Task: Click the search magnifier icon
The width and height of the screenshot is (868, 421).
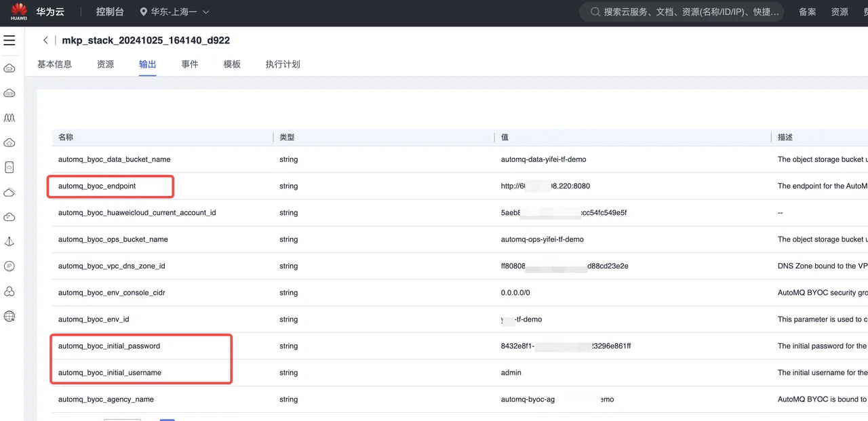Action: [x=595, y=12]
